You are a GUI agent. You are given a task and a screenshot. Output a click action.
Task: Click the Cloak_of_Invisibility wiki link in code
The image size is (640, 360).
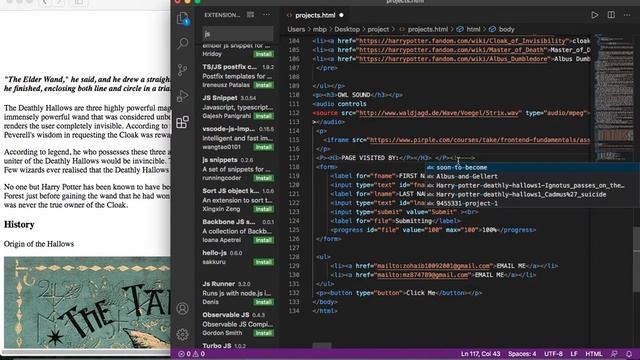[462, 41]
